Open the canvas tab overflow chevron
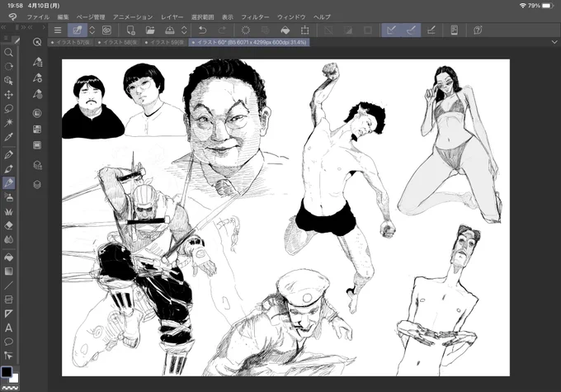Viewport: 561px width, 392px height. click(x=554, y=42)
